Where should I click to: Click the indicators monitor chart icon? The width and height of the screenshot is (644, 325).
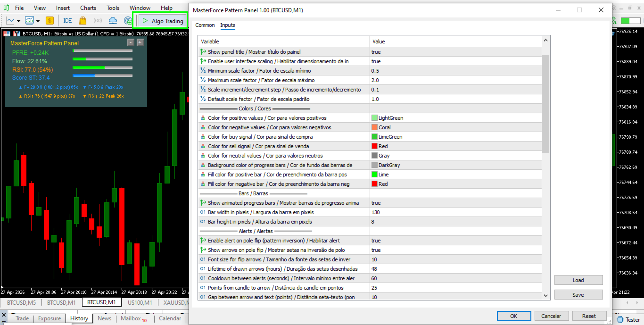[x=29, y=21]
